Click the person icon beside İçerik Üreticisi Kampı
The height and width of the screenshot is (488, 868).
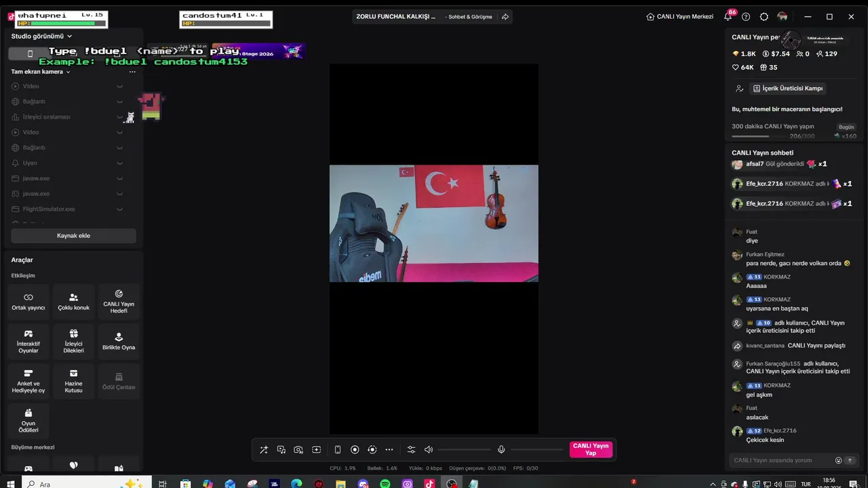pos(739,89)
